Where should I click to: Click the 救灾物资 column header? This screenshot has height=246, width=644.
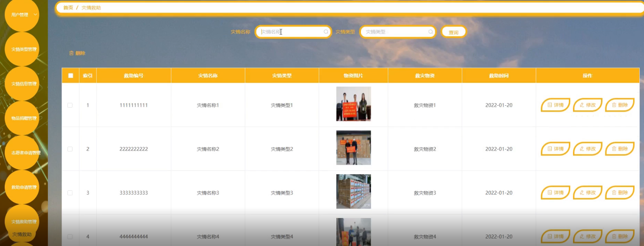click(x=425, y=76)
